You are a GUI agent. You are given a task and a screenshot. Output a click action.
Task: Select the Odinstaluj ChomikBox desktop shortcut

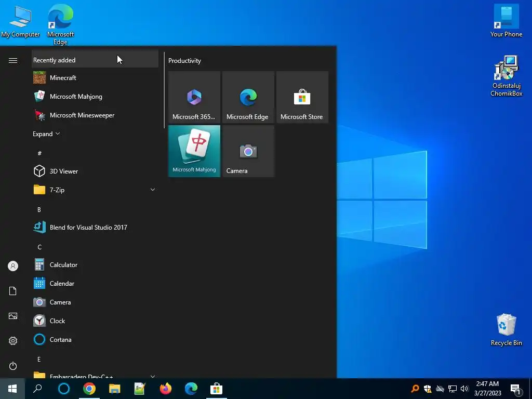coord(506,76)
